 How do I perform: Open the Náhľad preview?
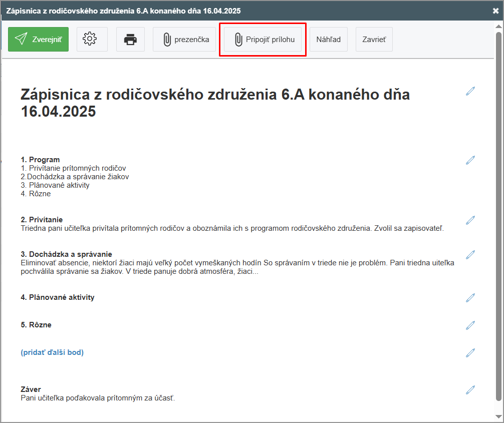(328, 39)
